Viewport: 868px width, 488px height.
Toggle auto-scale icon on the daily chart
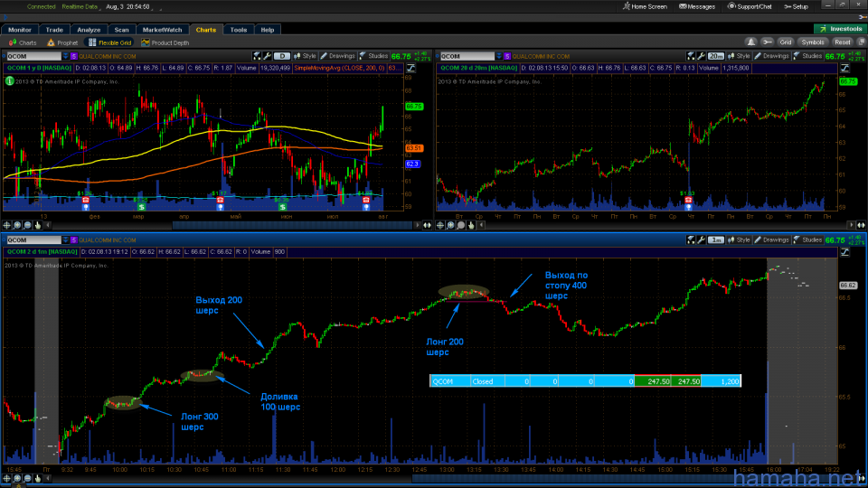pos(410,68)
